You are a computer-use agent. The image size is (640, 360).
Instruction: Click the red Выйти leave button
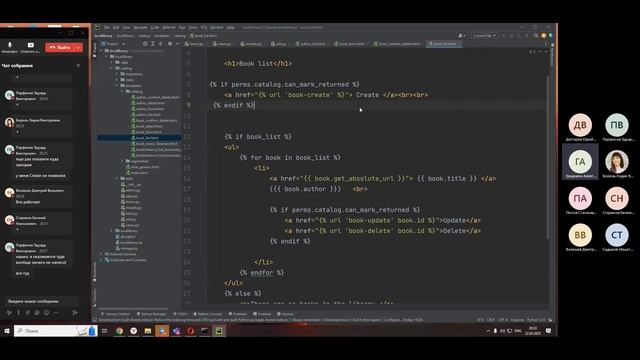[60, 47]
